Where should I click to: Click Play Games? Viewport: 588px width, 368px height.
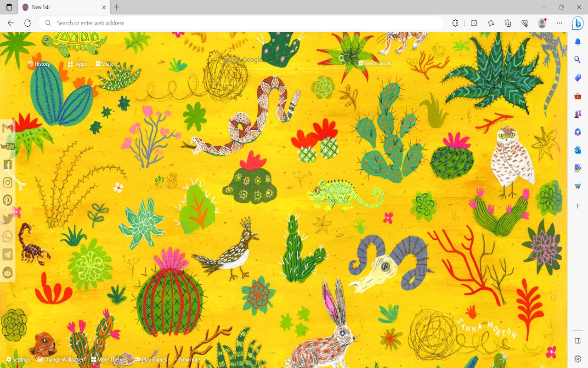point(151,360)
